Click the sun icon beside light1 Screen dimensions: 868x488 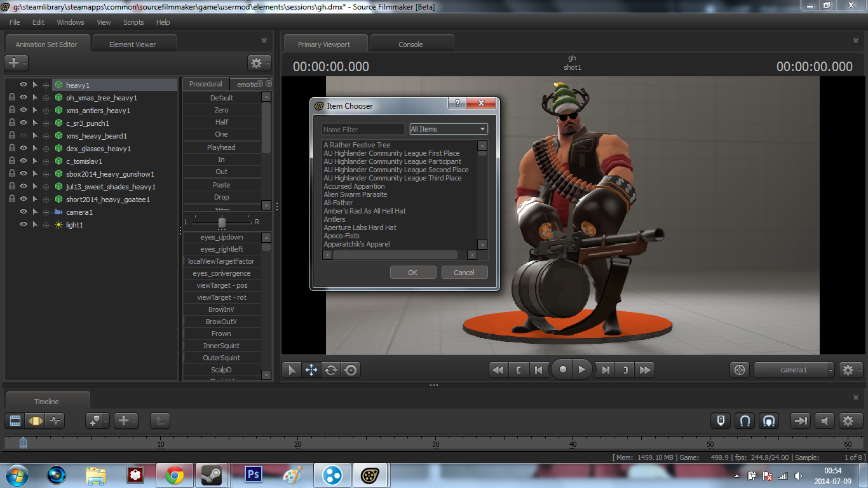tap(58, 225)
